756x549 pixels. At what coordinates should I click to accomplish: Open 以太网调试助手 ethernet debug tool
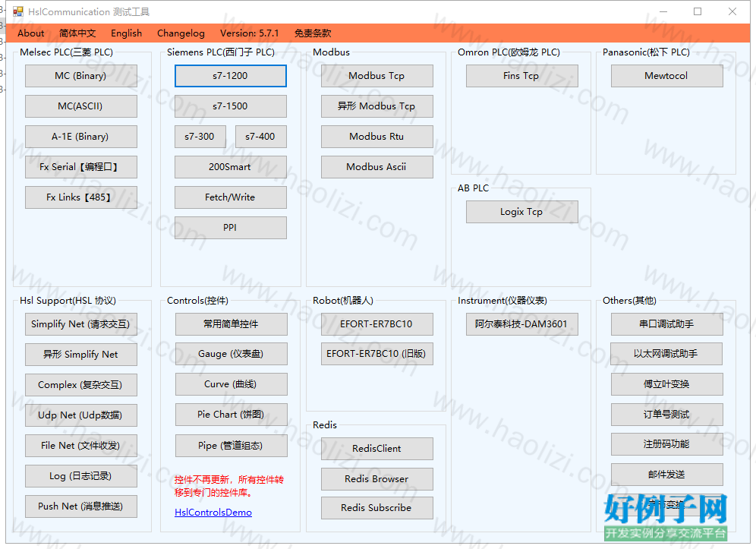click(x=666, y=354)
